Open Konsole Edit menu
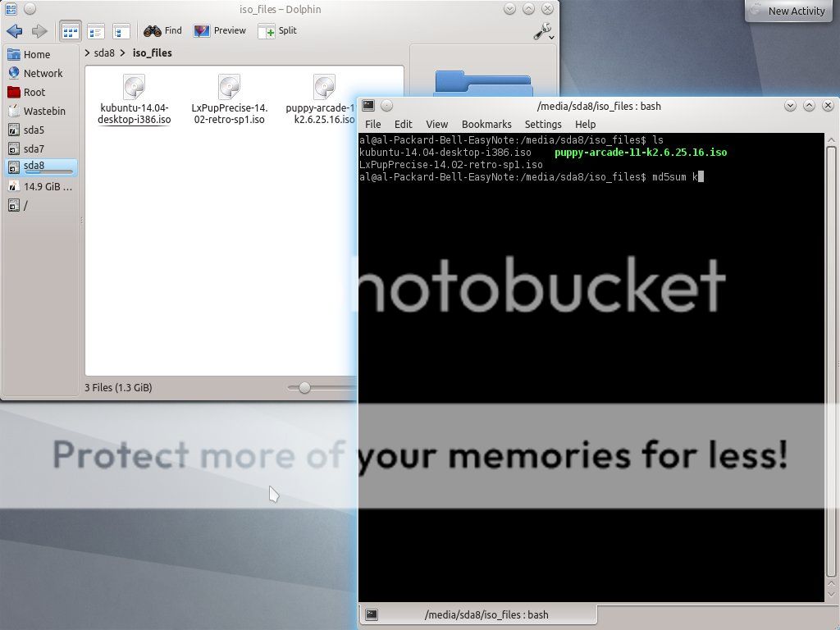Image resolution: width=840 pixels, height=630 pixels. coord(403,125)
